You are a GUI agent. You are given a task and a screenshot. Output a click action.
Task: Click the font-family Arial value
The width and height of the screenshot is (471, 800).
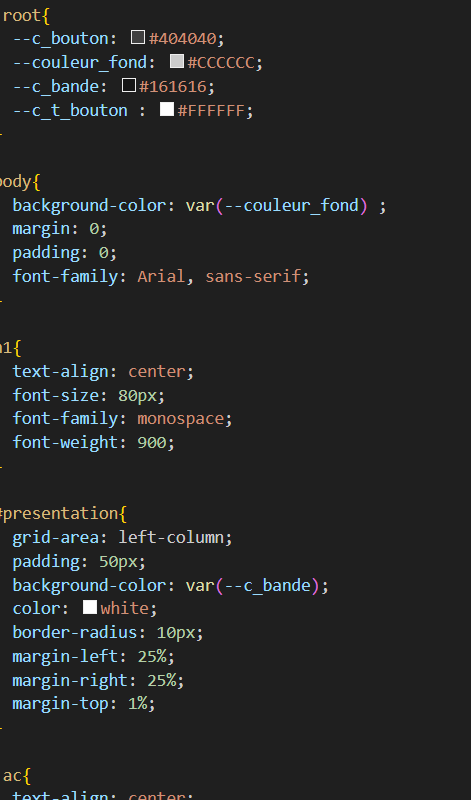click(161, 277)
